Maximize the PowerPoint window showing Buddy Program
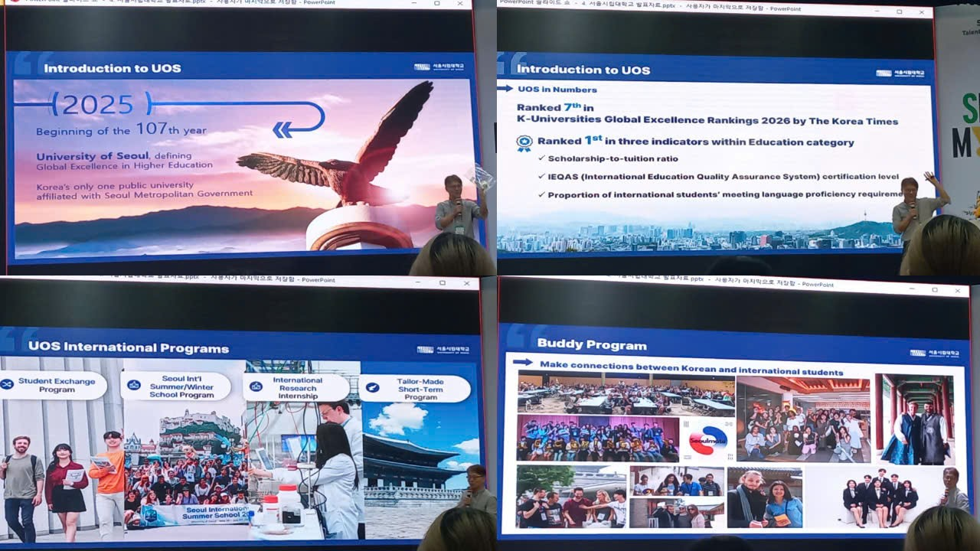Viewport: 980px width, 551px height. coord(935,290)
